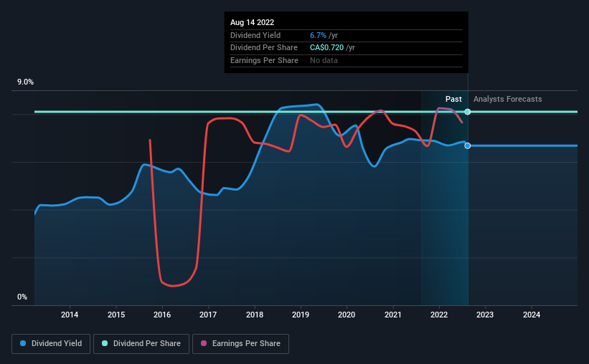Click the 6.7% dividend yield value
This screenshot has width=589, height=364.
318,35
